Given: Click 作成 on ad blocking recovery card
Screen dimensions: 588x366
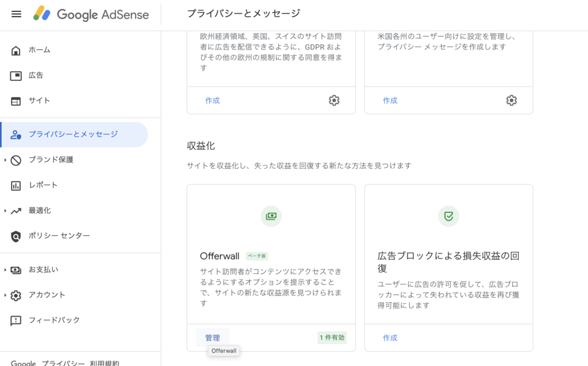Looking at the screenshot, I should (390, 338).
